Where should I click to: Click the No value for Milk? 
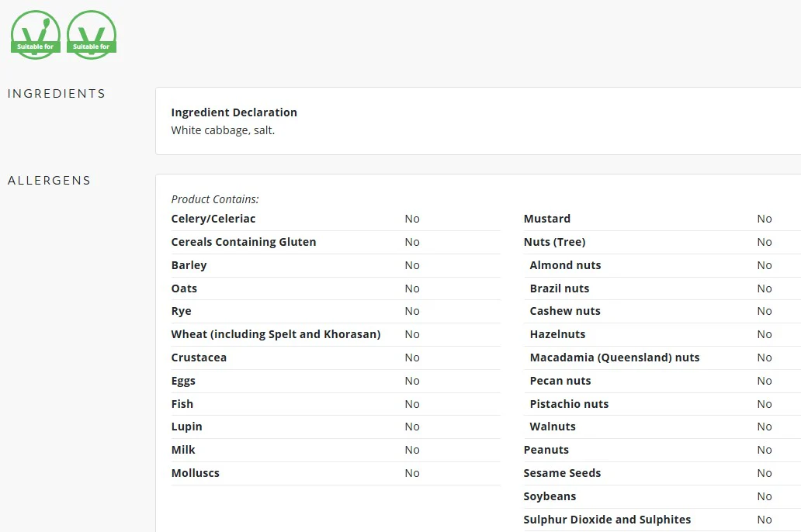(412, 450)
